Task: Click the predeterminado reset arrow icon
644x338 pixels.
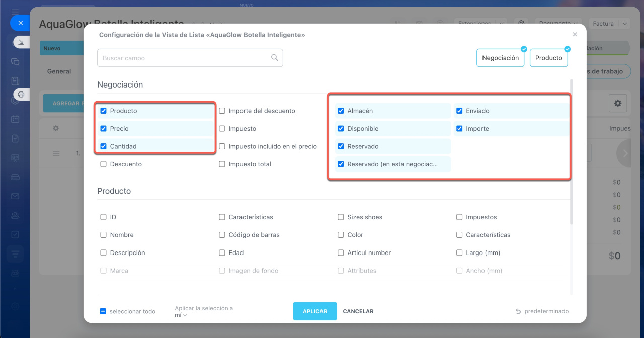Action: coord(518,311)
